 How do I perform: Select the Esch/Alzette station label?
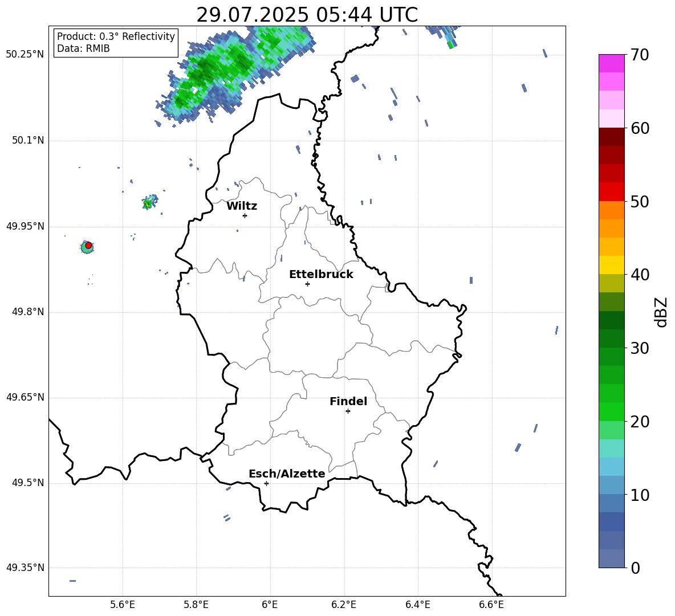287,474
